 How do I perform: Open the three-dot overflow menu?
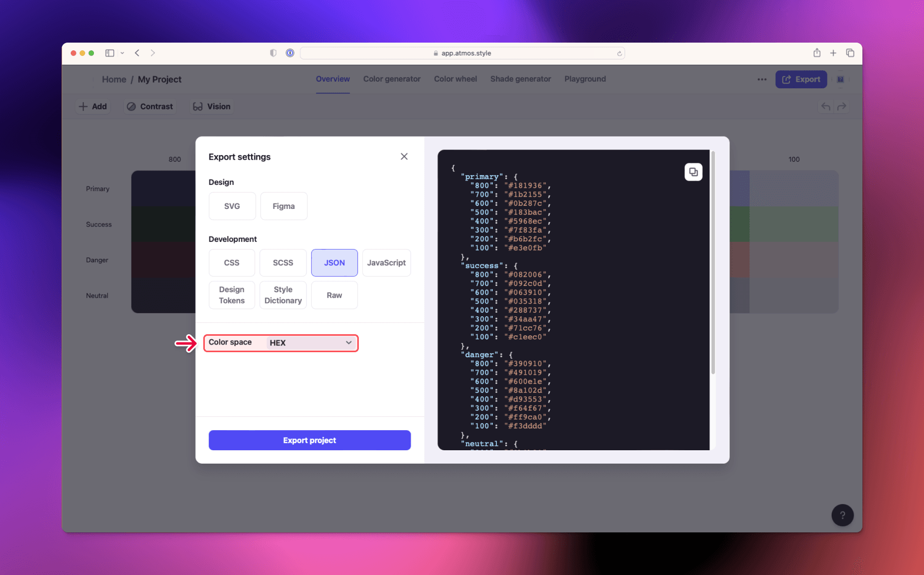(x=762, y=80)
